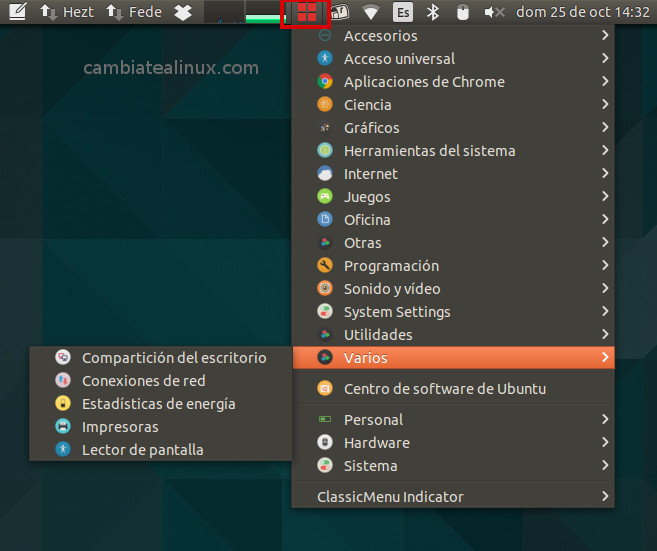Image resolution: width=657 pixels, height=551 pixels.
Task: Click the yellow Estadísticas de energía icon
Action: click(63, 404)
